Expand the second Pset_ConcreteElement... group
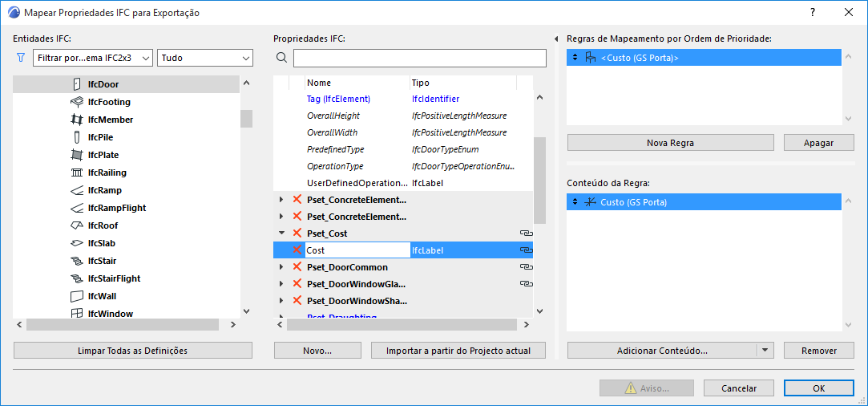Image resolution: width=868 pixels, height=406 pixels. pos(281,217)
